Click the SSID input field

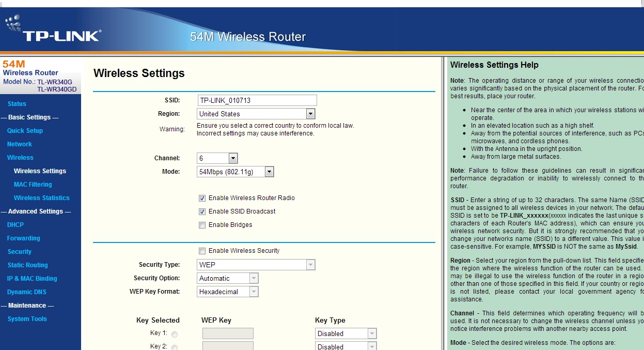pos(257,100)
